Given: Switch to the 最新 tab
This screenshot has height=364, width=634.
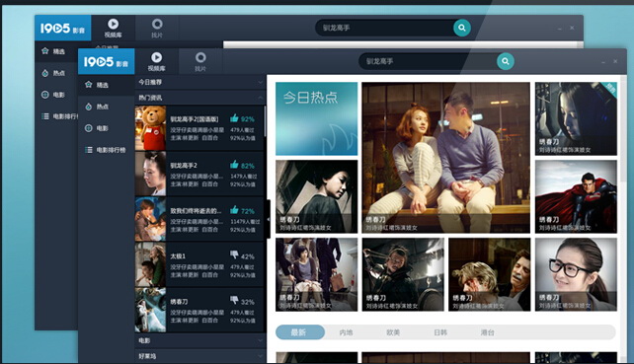Looking at the screenshot, I should pyautogui.click(x=299, y=332).
